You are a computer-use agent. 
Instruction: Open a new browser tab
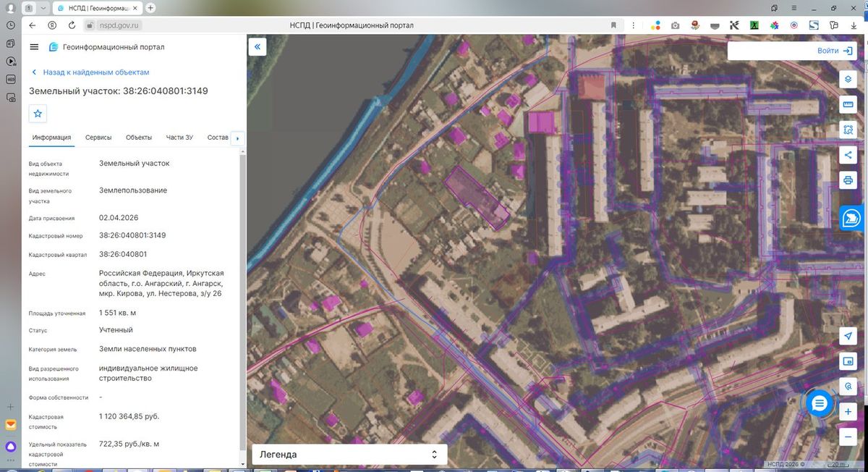(x=150, y=8)
